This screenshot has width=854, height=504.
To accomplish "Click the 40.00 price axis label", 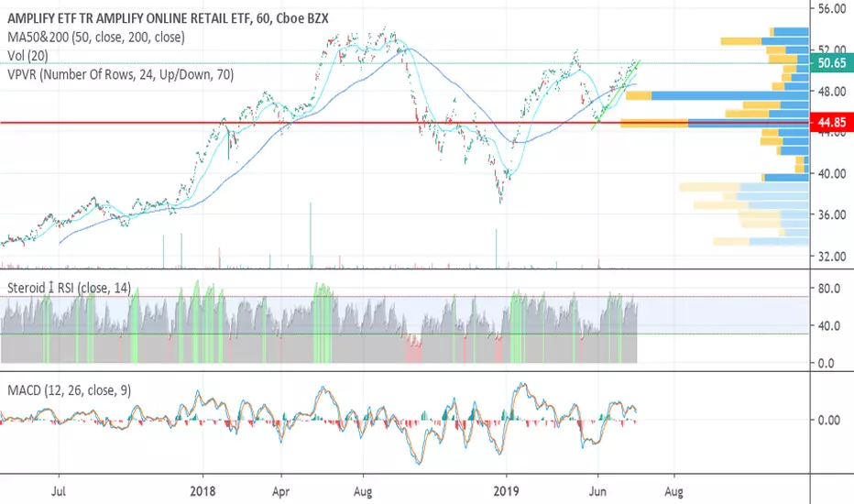I will 832,174.
